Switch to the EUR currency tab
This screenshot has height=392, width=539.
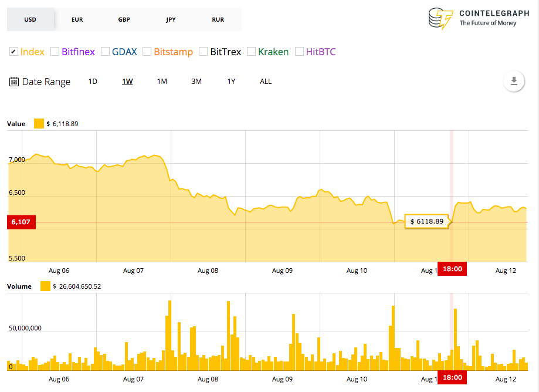[x=77, y=19]
